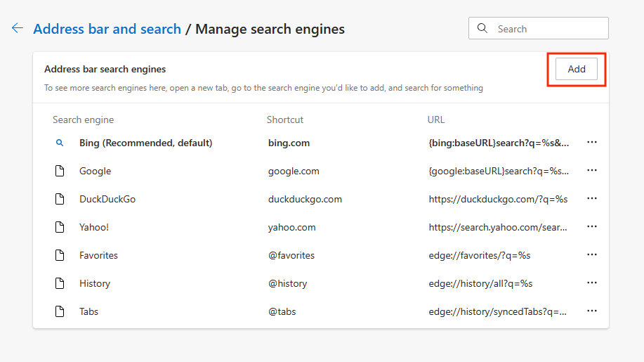Click the Search settings input field
Viewport: 644px width, 362px height.
548,29
